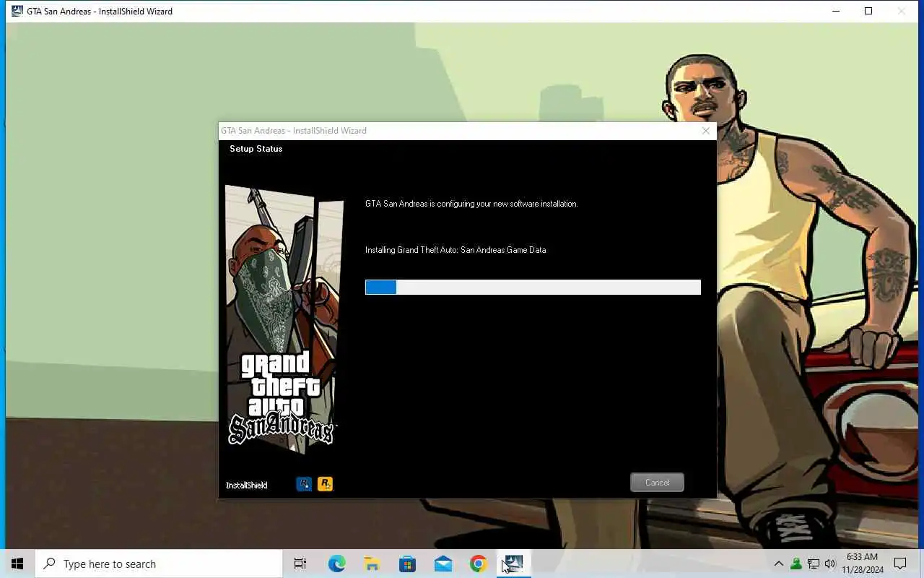924x578 pixels.
Task: Open Mail app from taskbar
Action: [x=443, y=564]
